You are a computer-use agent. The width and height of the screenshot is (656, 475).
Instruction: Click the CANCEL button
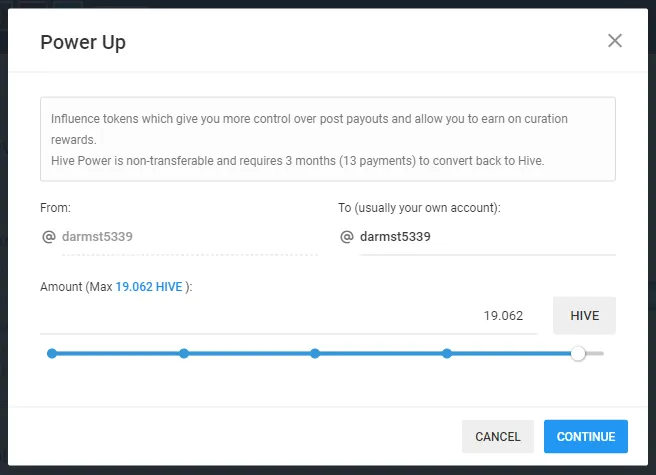[498, 436]
